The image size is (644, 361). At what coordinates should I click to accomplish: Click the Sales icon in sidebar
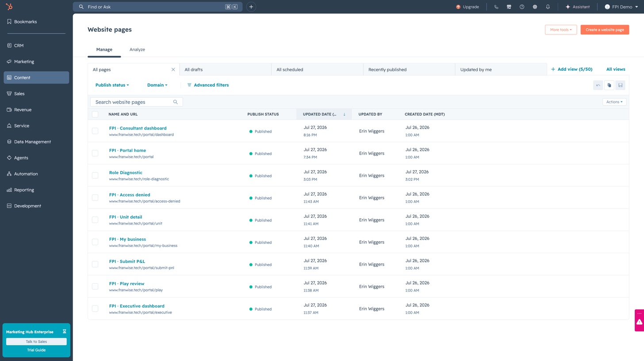pyautogui.click(x=9, y=94)
